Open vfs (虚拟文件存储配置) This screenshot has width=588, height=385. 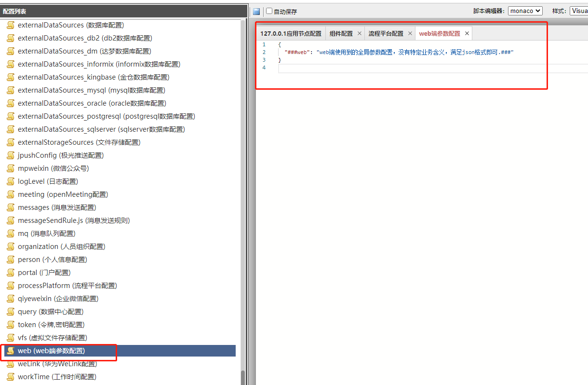(x=53, y=338)
